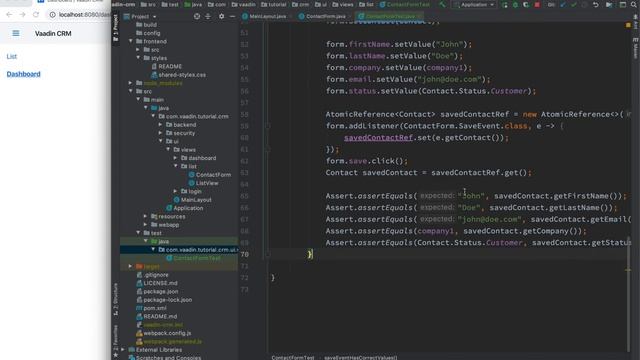
Task: Expand the security package
Action: pyautogui.click(x=160, y=133)
